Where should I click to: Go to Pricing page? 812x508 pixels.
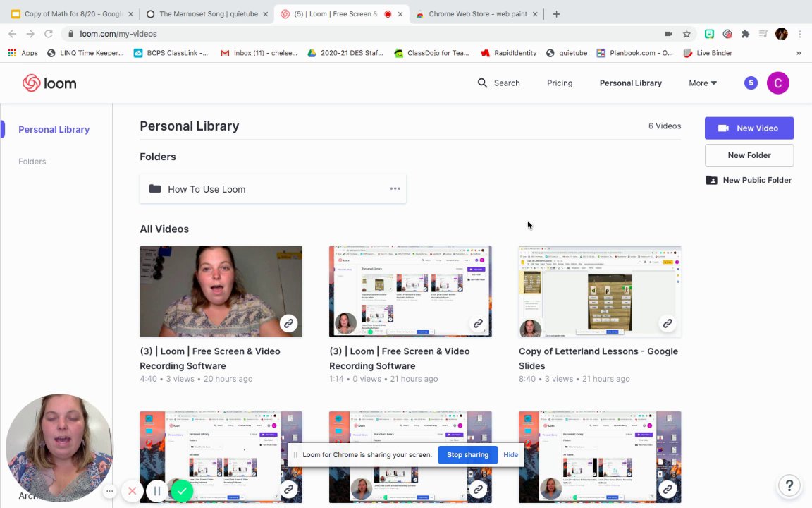560,83
